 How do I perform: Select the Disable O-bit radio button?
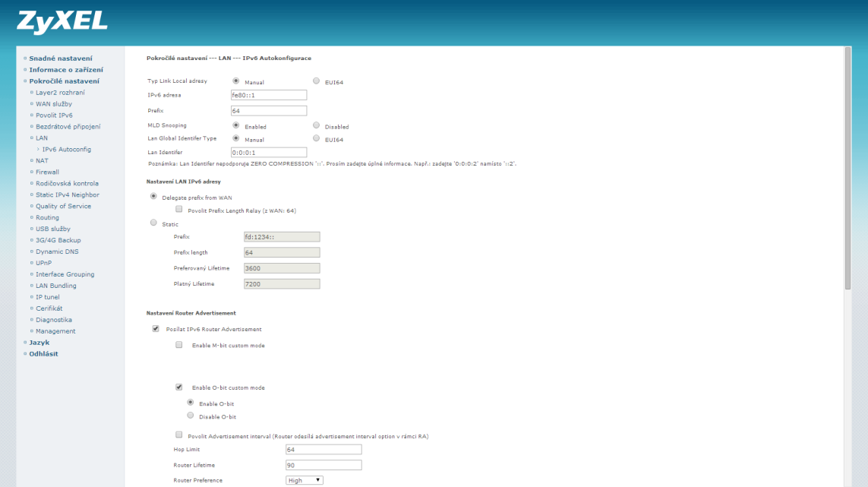tap(191, 416)
